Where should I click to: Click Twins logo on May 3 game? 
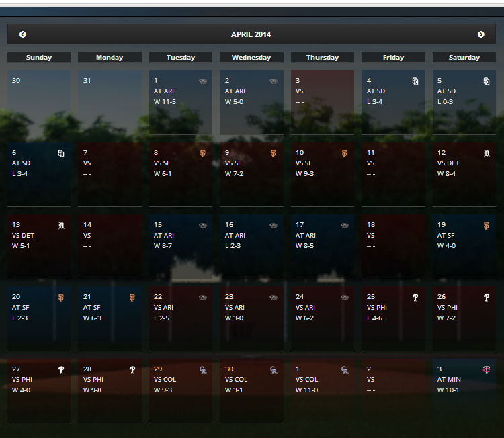(x=487, y=370)
